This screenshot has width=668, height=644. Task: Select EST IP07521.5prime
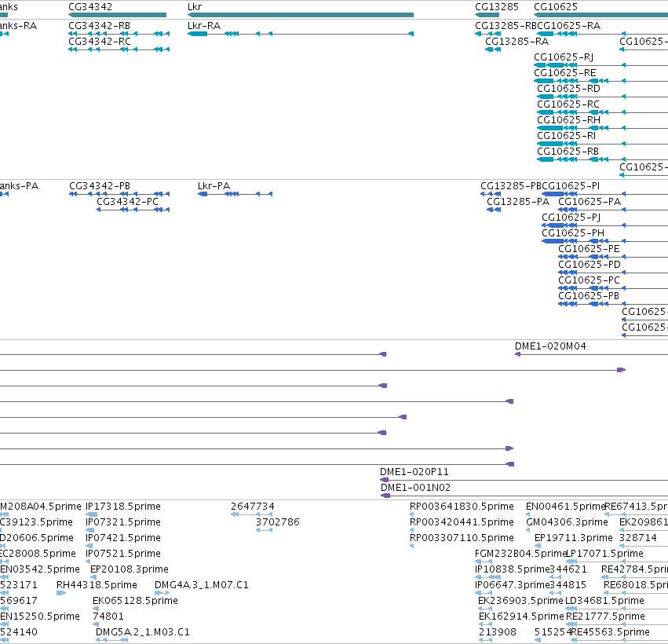pos(123,554)
